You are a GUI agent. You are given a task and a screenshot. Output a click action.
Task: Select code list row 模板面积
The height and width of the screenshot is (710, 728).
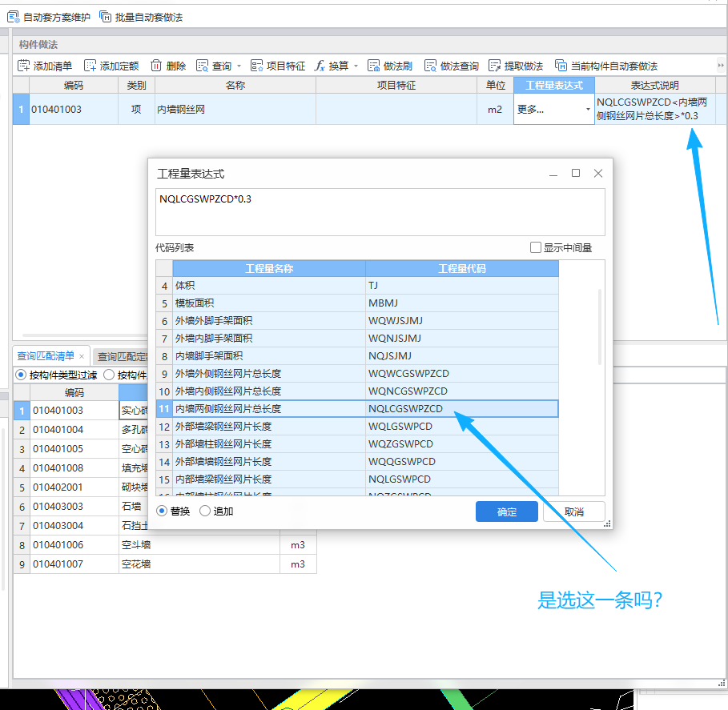(357, 303)
